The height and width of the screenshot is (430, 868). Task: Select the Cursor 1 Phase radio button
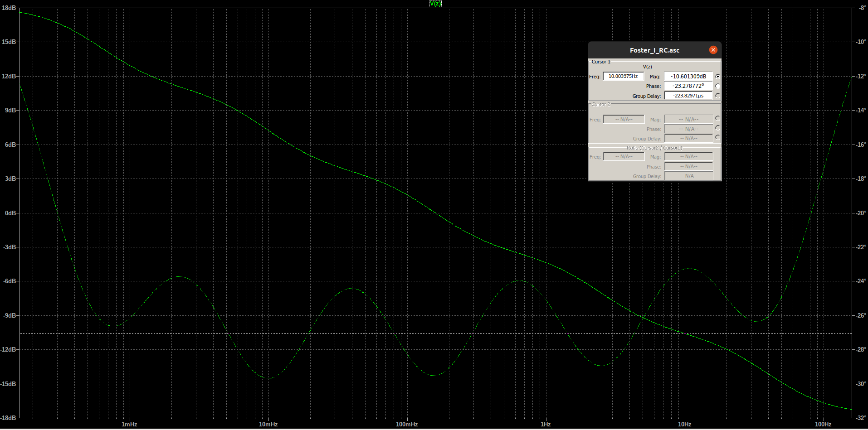pyautogui.click(x=717, y=86)
